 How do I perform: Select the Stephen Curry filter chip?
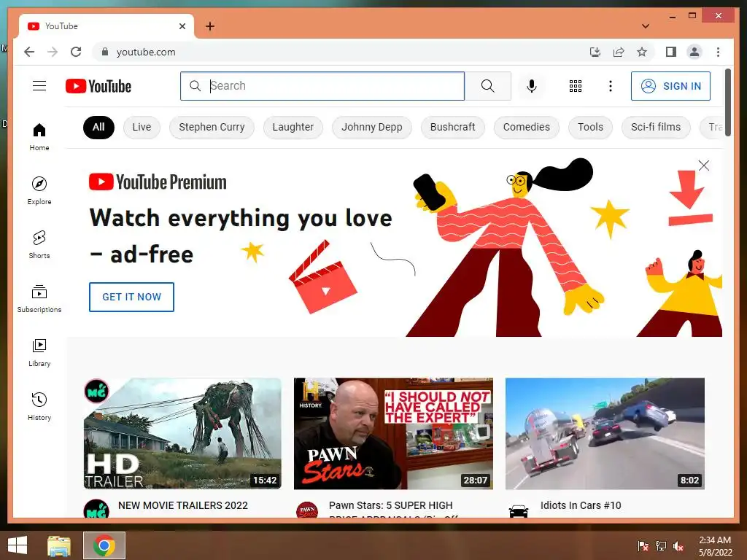pos(212,127)
